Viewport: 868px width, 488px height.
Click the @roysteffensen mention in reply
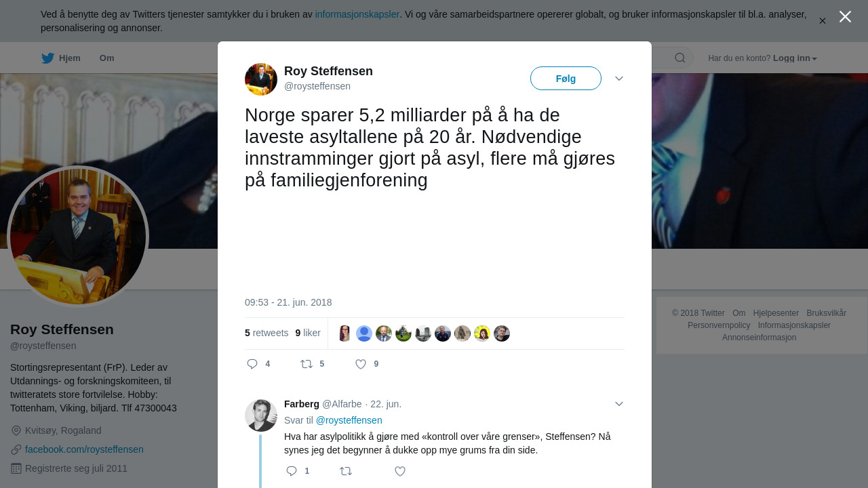click(x=349, y=420)
